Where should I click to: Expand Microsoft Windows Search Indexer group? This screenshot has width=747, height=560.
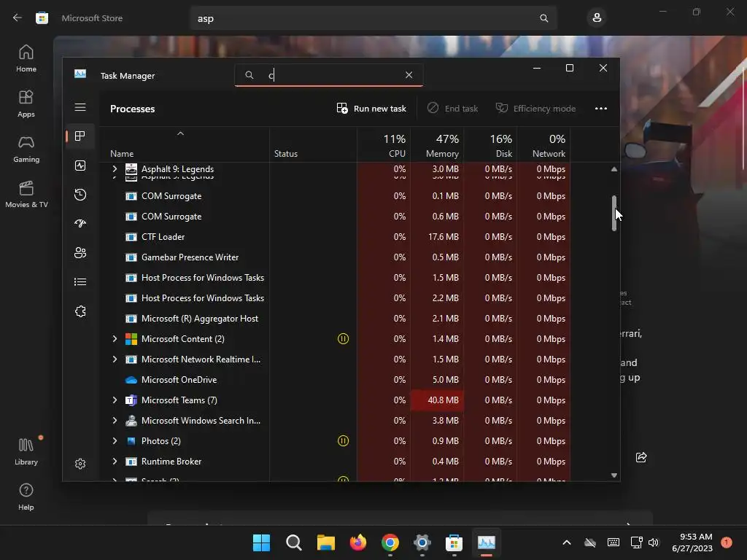coord(115,421)
